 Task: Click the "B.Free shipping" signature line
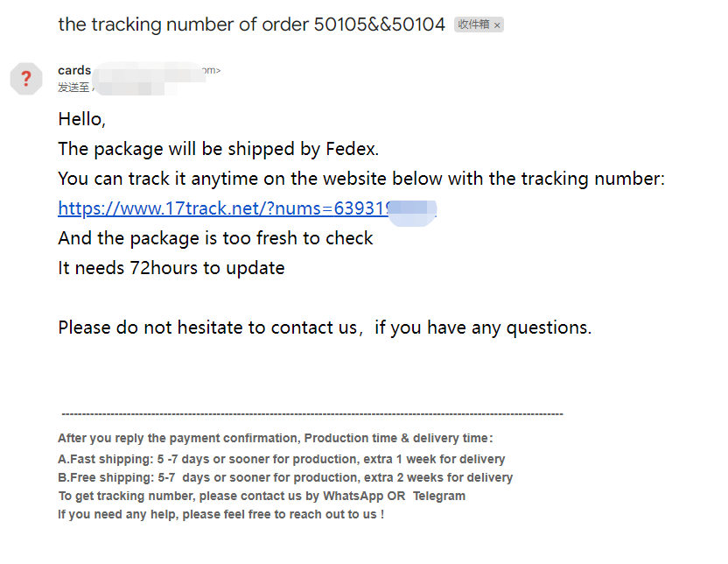[x=285, y=477]
